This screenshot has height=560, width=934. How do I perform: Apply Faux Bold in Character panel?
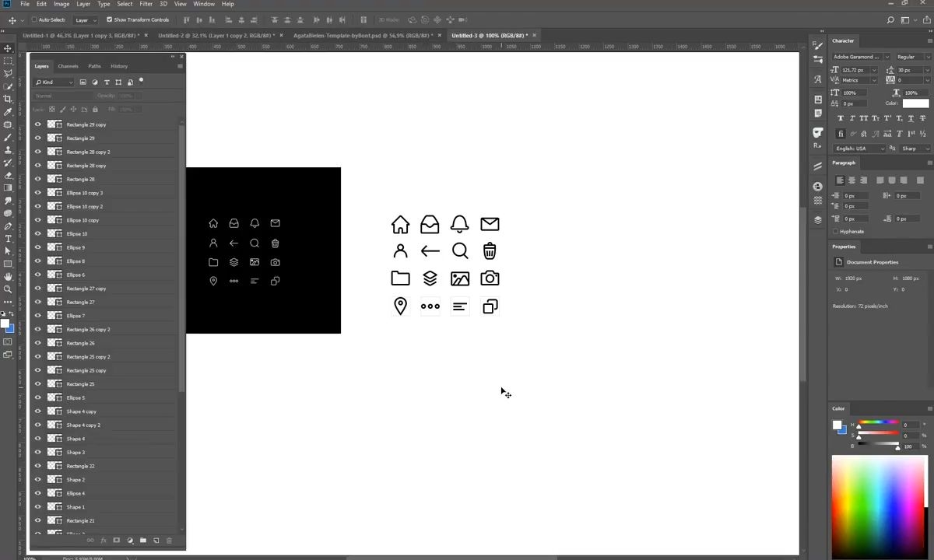(840, 118)
